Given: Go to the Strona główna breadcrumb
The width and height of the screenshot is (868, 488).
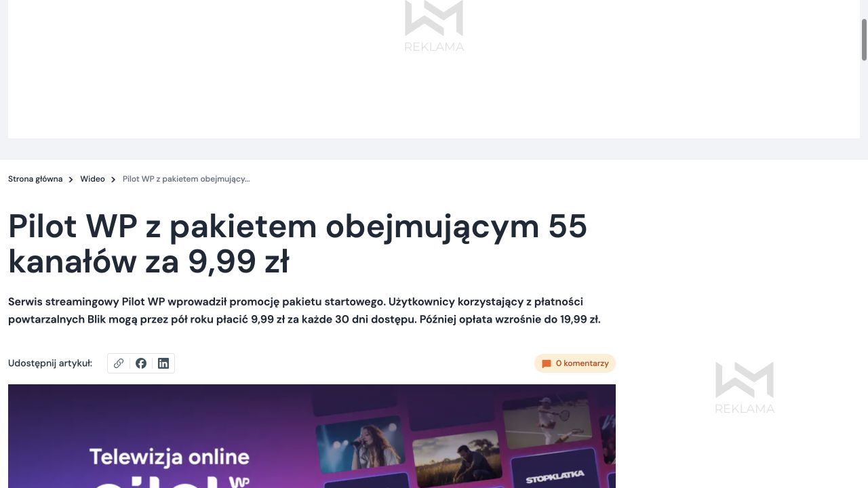Looking at the screenshot, I should [x=35, y=179].
